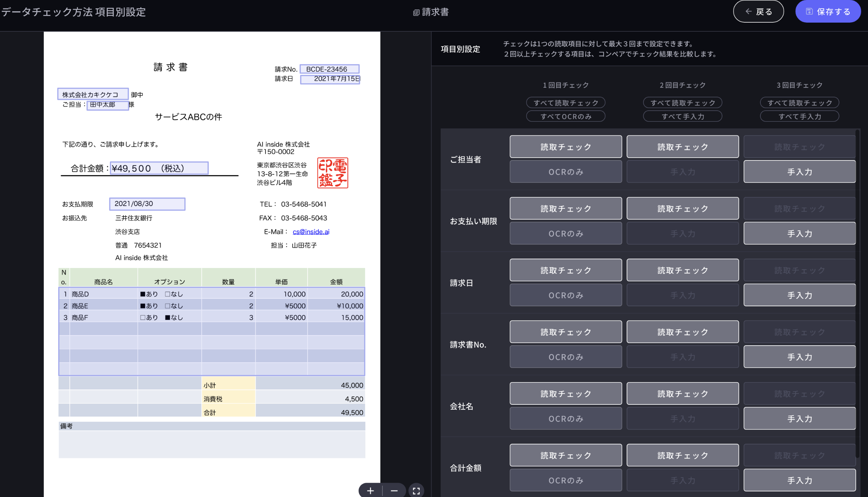This screenshot has height=497, width=868.
Task: Set 会社名 3rd check to 手入力
Action: (x=799, y=418)
